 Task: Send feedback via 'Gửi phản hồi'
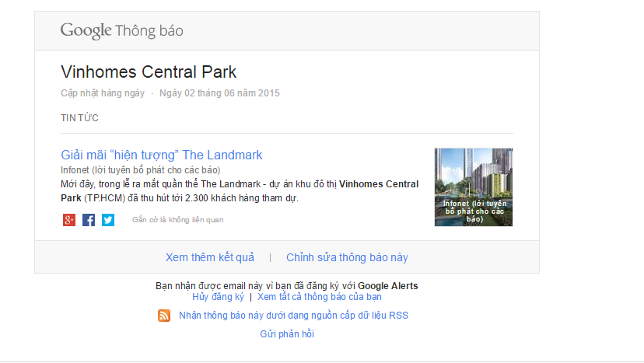[x=287, y=333]
